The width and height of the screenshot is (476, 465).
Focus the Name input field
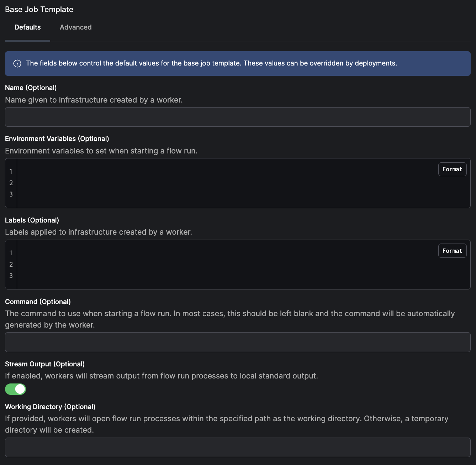(x=238, y=117)
